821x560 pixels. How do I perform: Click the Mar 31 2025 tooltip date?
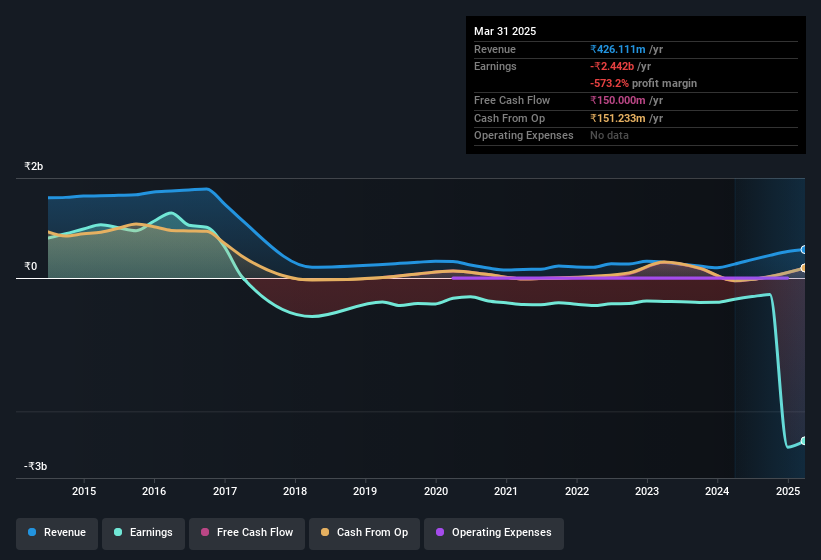[505, 31]
